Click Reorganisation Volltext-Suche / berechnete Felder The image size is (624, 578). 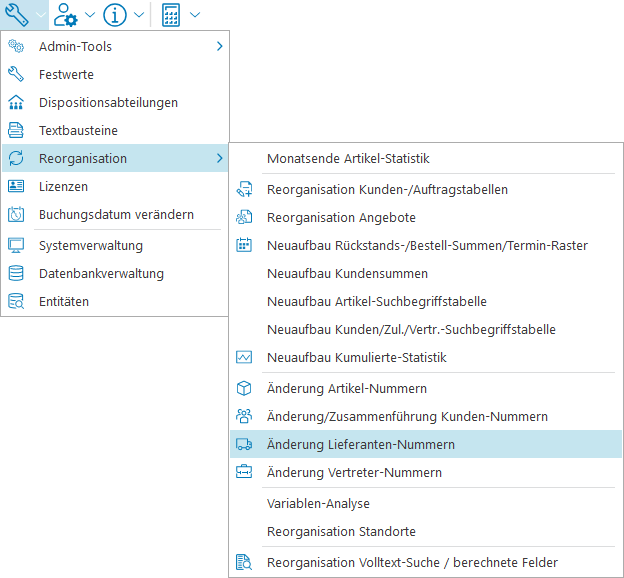point(412,563)
